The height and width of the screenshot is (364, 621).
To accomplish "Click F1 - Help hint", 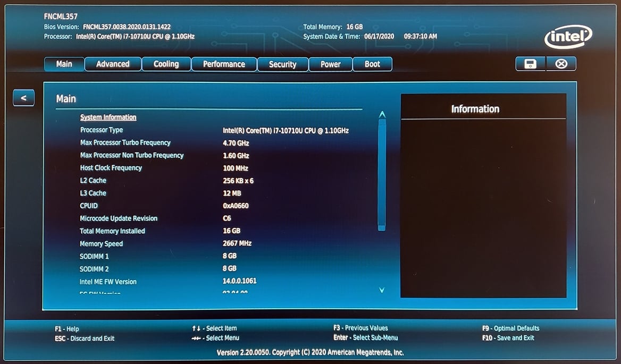I will [67, 329].
